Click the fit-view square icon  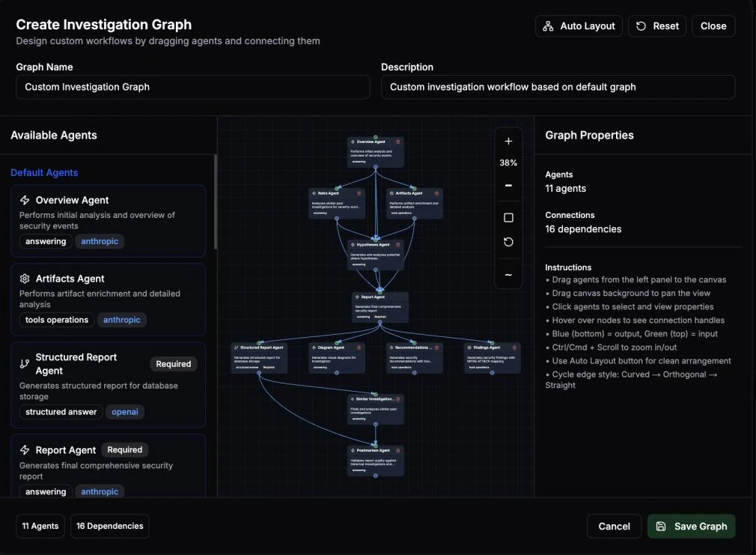click(508, 218)
